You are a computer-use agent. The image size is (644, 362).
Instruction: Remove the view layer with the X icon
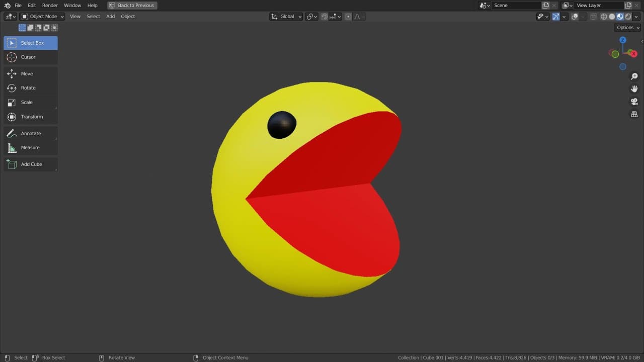tap(637, 5)
